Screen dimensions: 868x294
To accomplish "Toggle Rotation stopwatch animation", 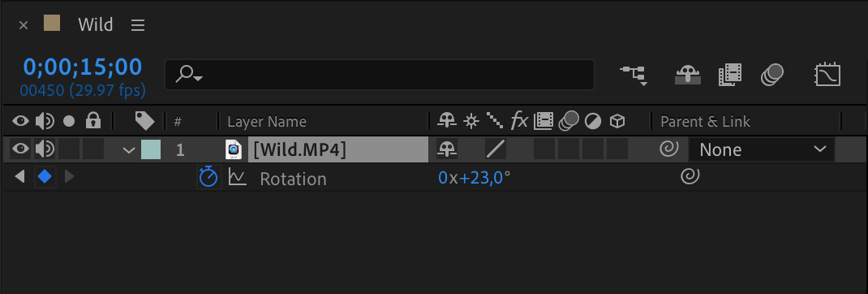I will (x=208, y=178).
